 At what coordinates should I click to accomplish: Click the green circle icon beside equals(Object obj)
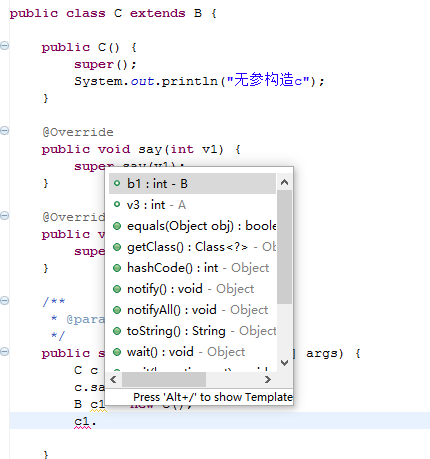(117, 226)
